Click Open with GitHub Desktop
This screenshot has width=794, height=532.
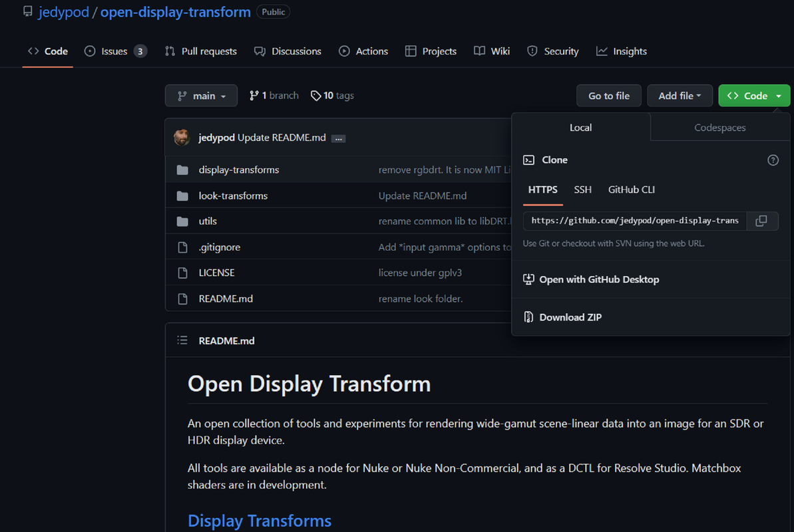coord(599,279)
